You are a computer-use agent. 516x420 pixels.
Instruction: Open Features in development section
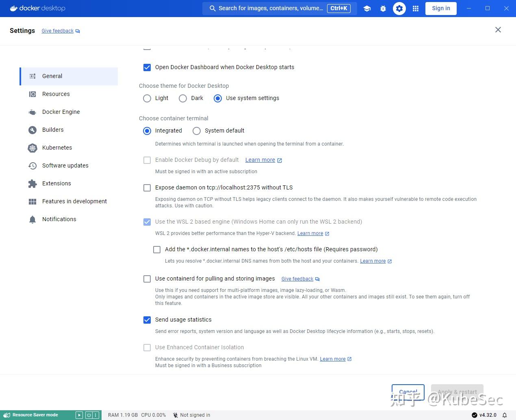pyautogui.click(x=74, y=201)
